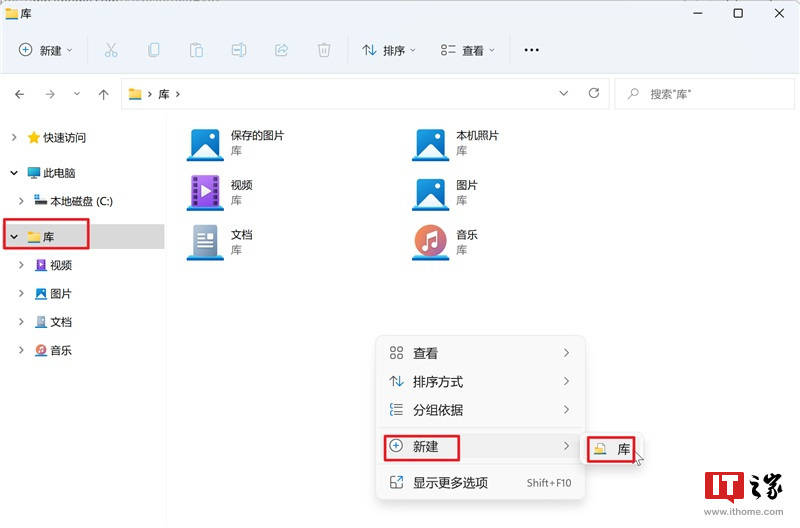Open the 视频 library icon
This screenshot has width=800, height=528.
(x=205, y=192)
